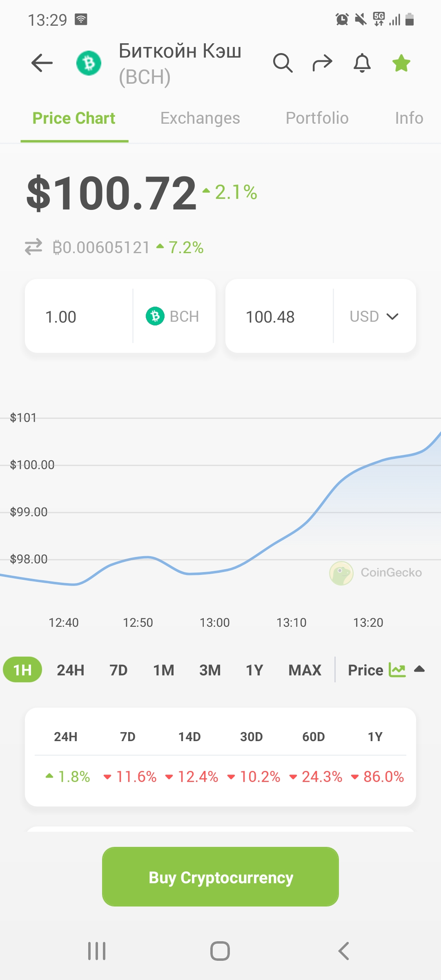Switch to the Portfolio tab

pyautogui.click(x=317, y=118)
